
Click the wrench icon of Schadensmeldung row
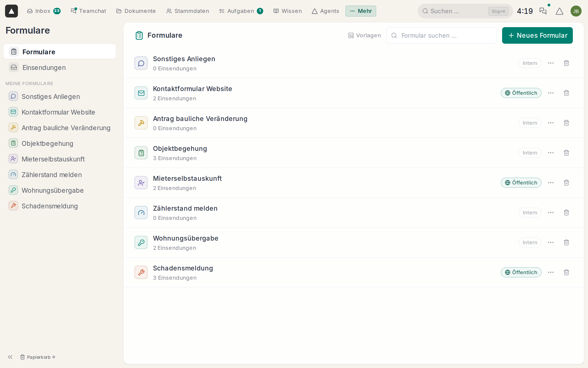pyautogui.click(x=141, y=272)
